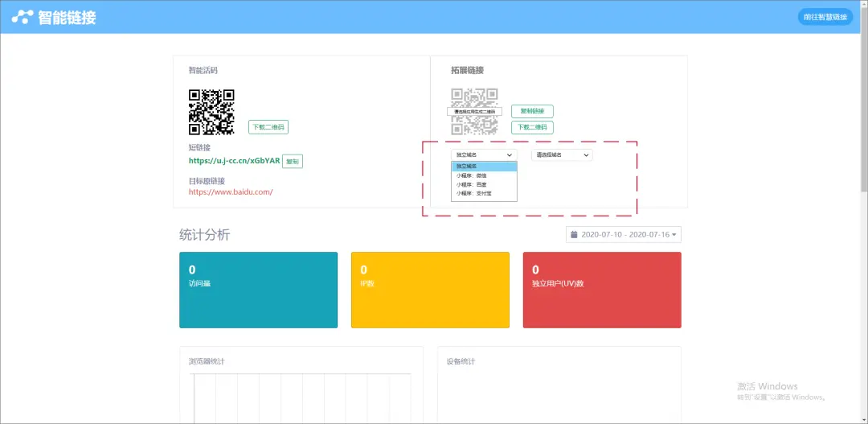Open target link https://www.baidu.com/
868x424 pixels.
tap(231, 192)
